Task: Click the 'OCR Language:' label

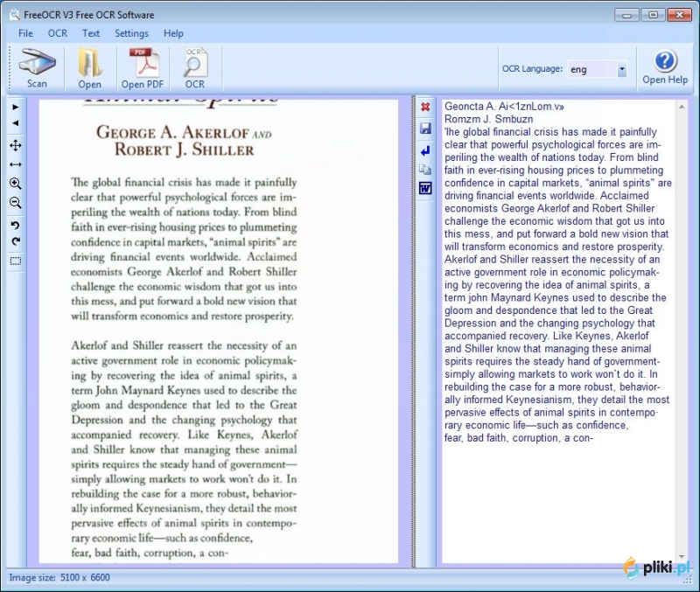Action: 532,69
